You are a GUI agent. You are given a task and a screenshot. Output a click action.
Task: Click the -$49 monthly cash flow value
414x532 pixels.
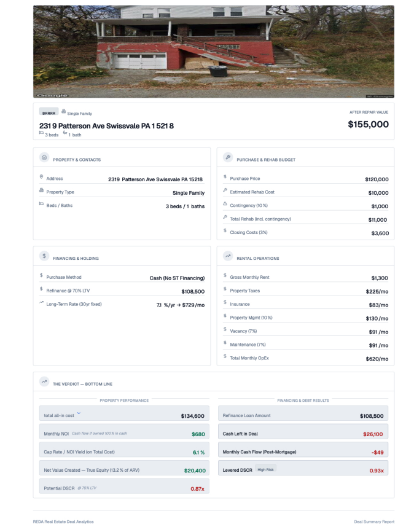tap(377, 453)
